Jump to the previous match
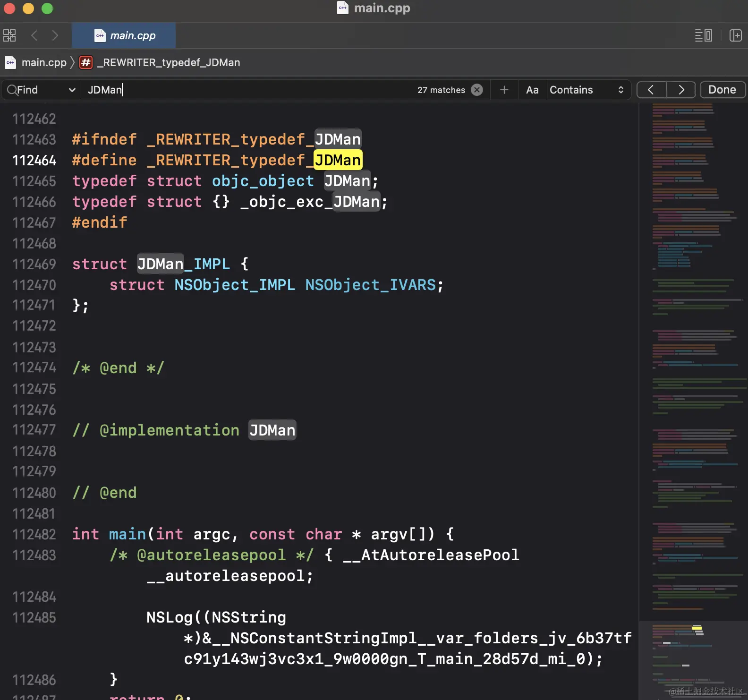The width and height of the screenshot is (748, 700). 651,90
